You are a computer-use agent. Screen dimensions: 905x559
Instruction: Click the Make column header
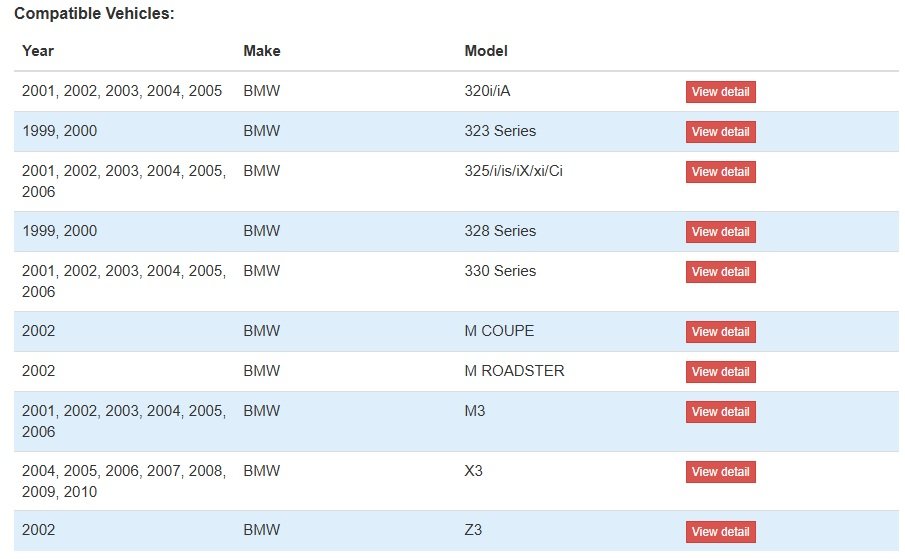click(261, 51)
